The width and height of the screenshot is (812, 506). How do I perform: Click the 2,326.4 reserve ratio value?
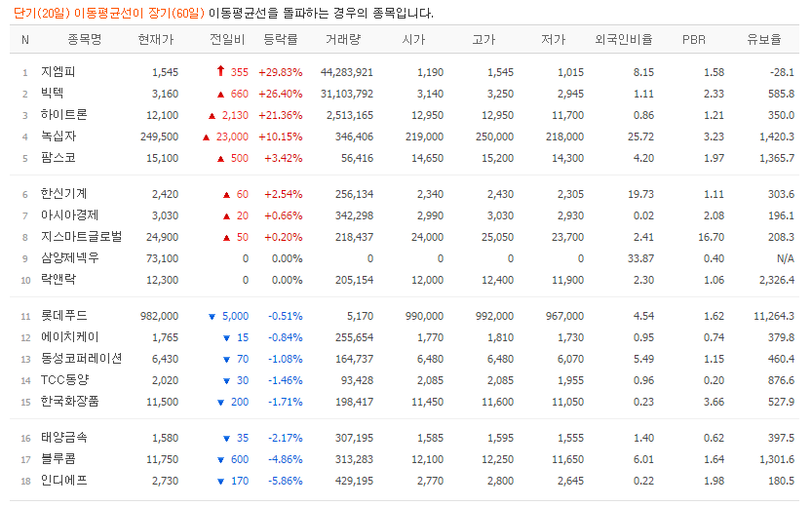pyautogui.click(x=777, y=280)
